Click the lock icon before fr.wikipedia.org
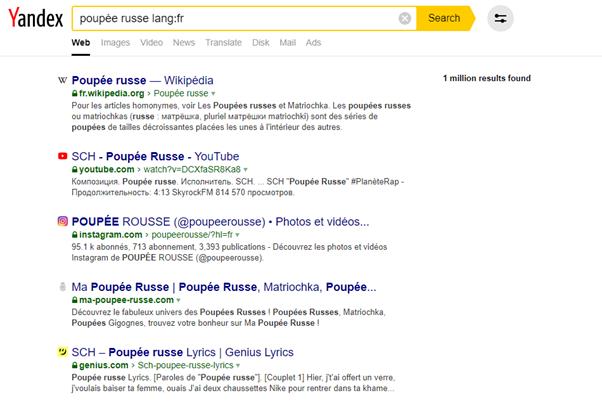Screen dimensions: 602x412 click(x=74, y=93)
